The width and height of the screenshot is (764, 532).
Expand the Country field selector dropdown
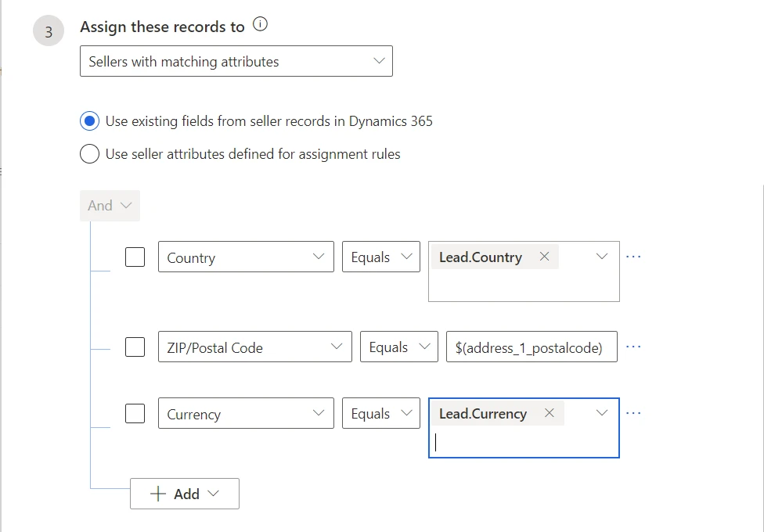click(x=319, y=256)
